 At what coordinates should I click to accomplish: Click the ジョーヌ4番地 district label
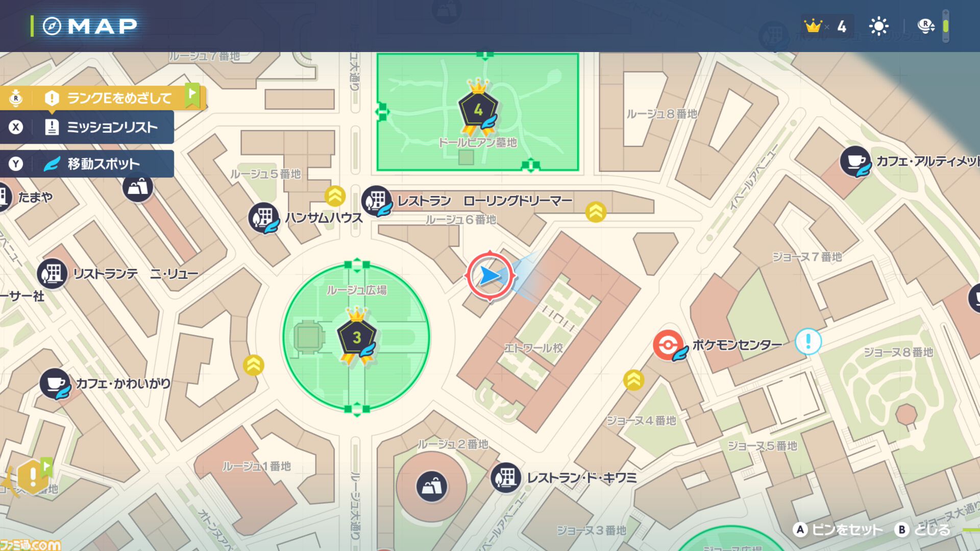[x=642, y=421]
